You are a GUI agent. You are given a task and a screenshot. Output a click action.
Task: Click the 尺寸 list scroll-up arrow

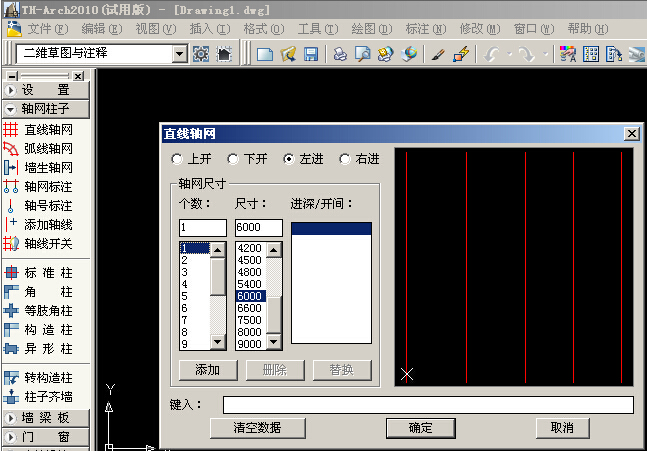point(273,250)
